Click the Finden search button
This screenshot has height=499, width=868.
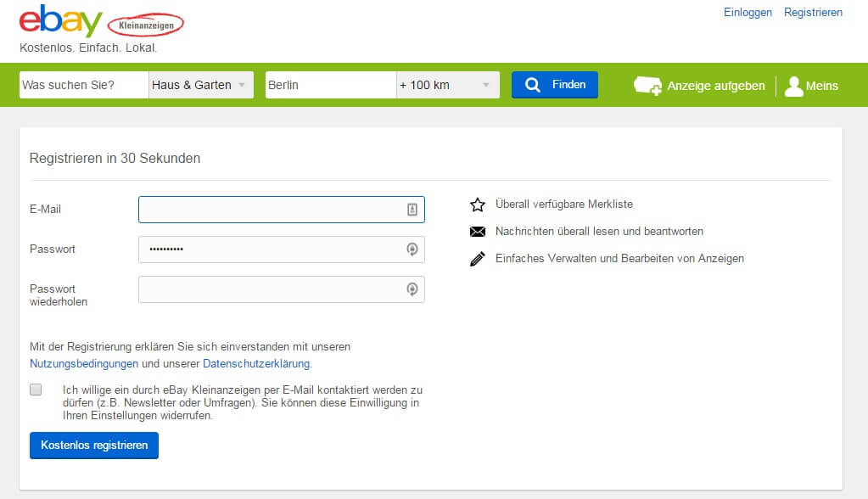point(555,85)
